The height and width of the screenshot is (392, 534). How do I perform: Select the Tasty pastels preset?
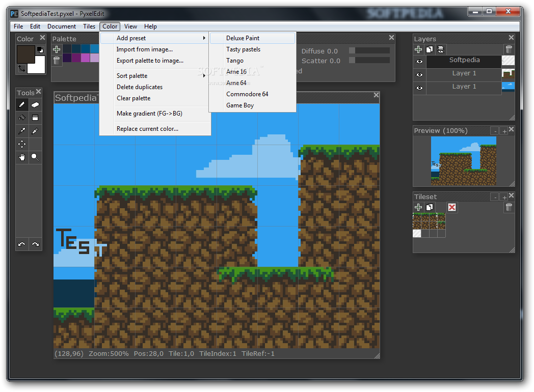(252, 49)
